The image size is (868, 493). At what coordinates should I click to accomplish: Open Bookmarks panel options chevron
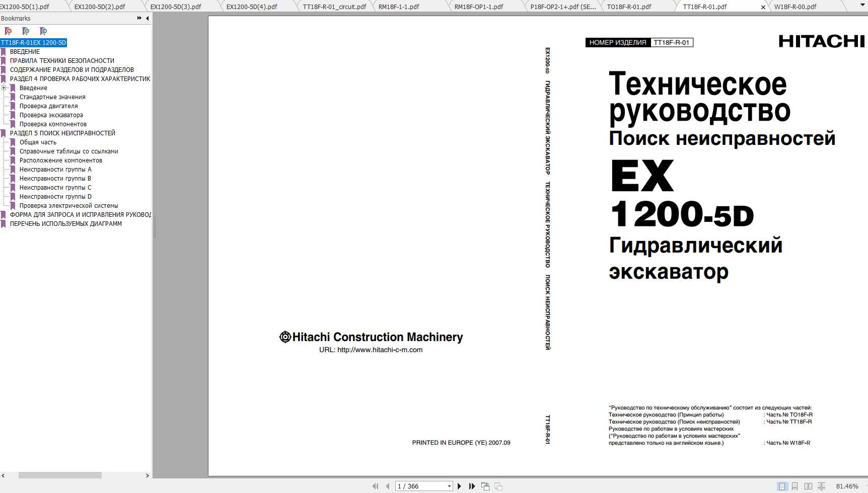[138, 18]
